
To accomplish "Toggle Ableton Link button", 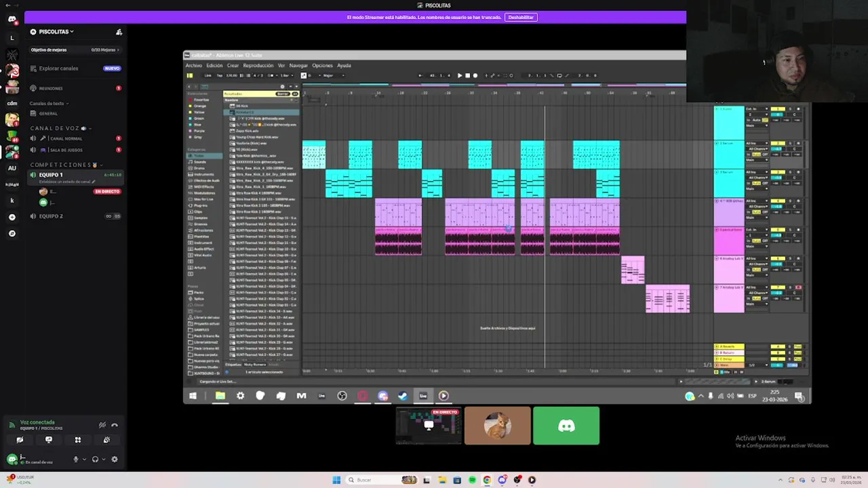I will point(208,75).
